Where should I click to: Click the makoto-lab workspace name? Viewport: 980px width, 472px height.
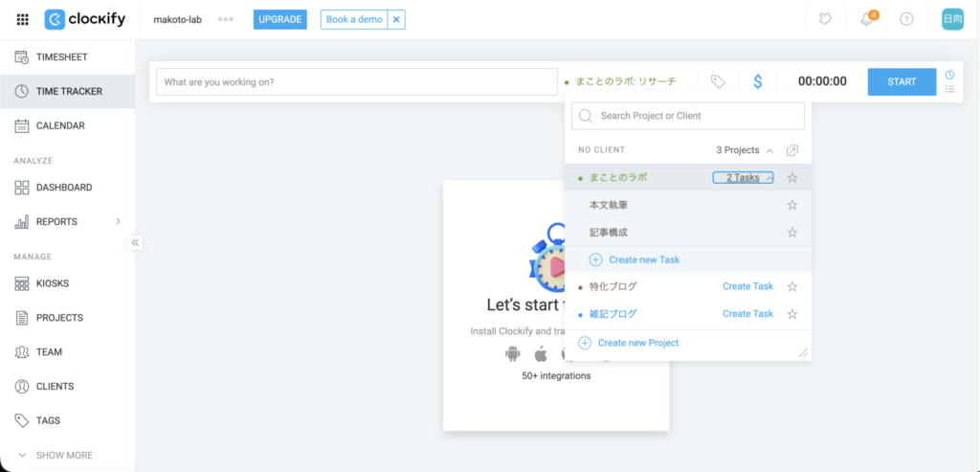click(177, 19)
